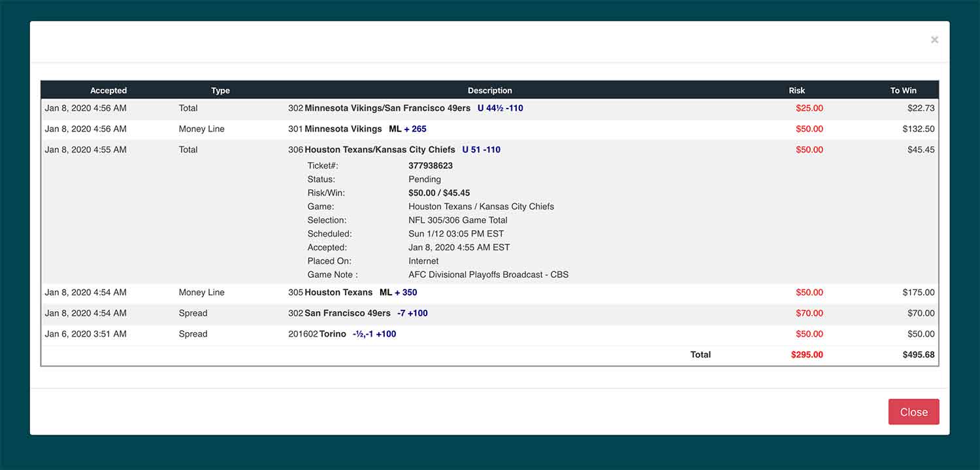This screenshot has height=470, width=980.
Task: Click the Jan 8, 2020 4:55 AM accepted date
Action: 86,150
